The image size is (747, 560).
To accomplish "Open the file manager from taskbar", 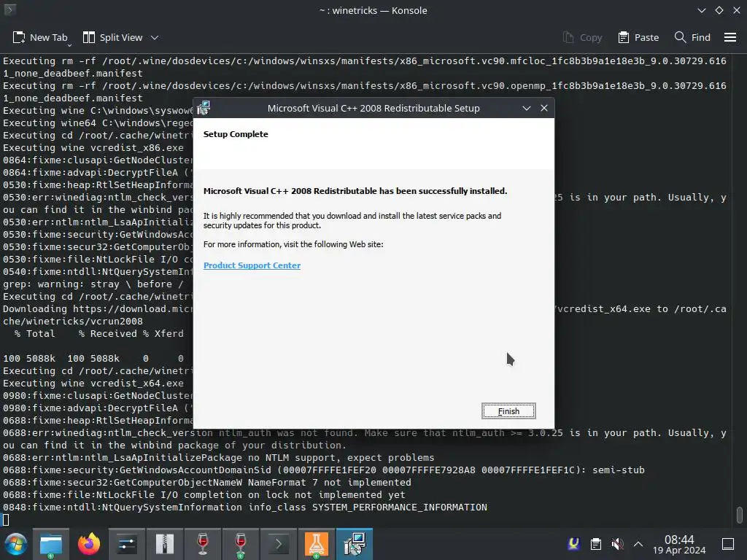I will pyautogui.click(x=51, y=544).
